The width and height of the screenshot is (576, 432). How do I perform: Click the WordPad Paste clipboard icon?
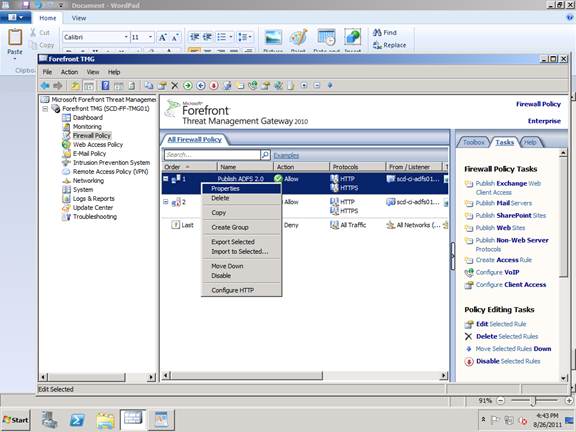pyautogui.click(x=15, y=37)
